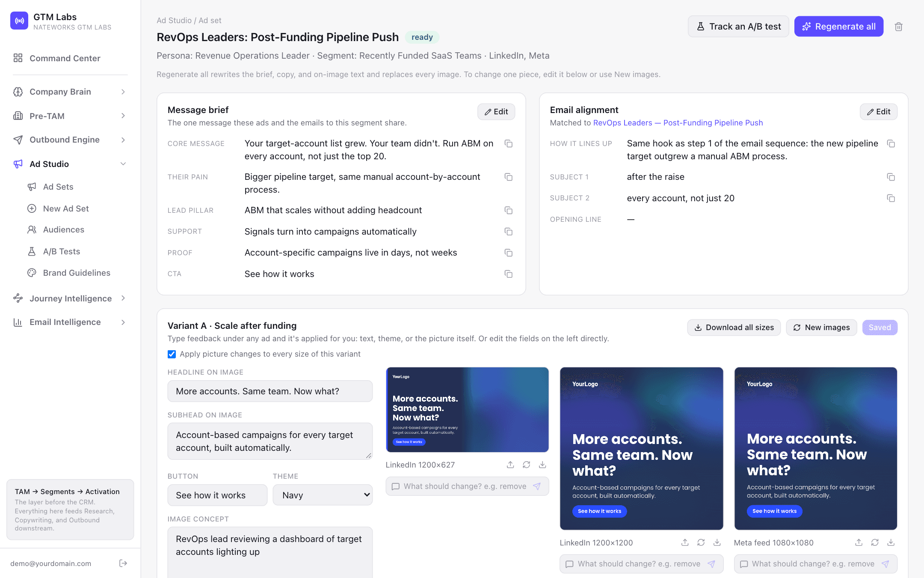Viewport: 924px width, 578px height.
Task: Open matched RevOps Leaders email sequence link
Action: [678, 123]
